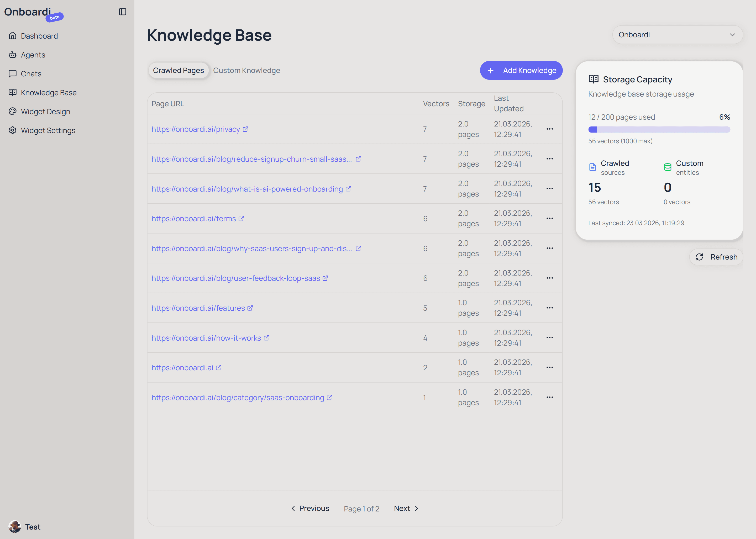Open the Onboardi project dropdown
Screen dimensions: 756x539
[x=677, y=35]
